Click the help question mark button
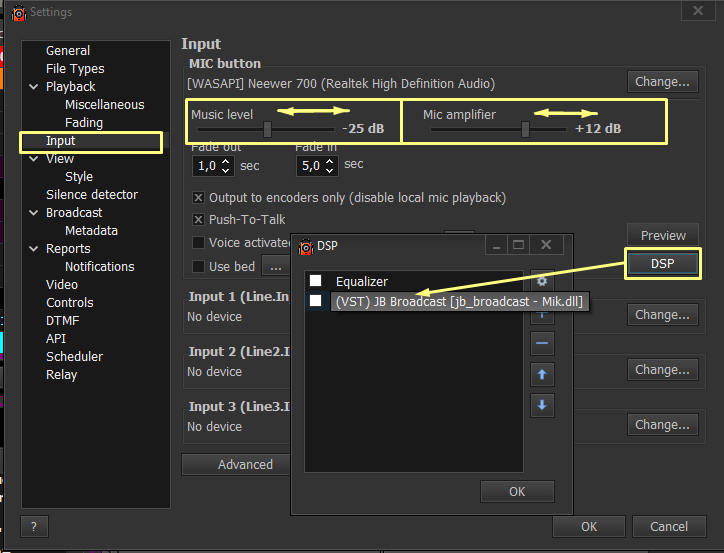The width and height of the screenshot is (724, 553). click(34, 527)
